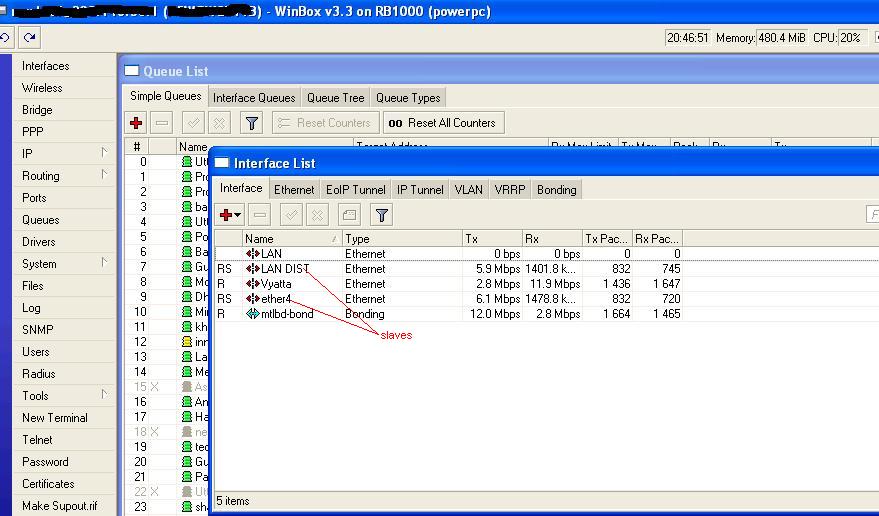This screenshot has width=879, height=516.
Task: Click the CPU 20% load indicator
Action: click(x=851, y=38)
